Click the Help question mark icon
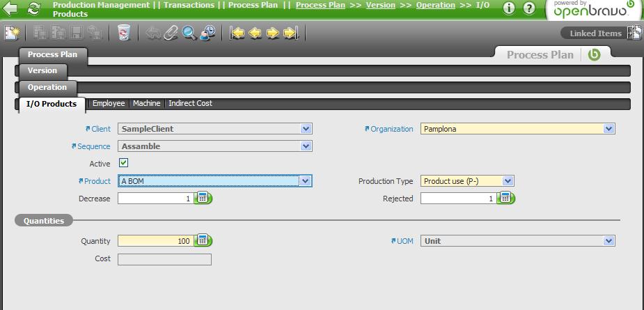Image resolution: width=644 pixels, height=310 pixels. (529, 8)
